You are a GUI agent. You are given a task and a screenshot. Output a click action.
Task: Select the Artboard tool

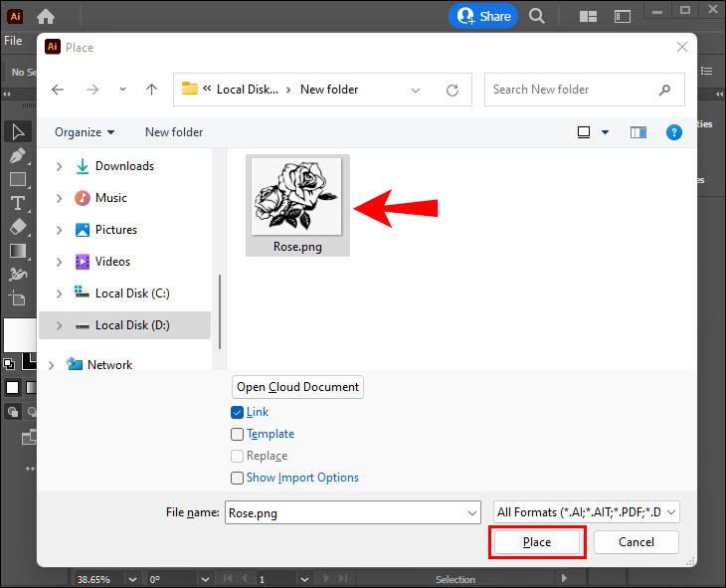(18, 298)
